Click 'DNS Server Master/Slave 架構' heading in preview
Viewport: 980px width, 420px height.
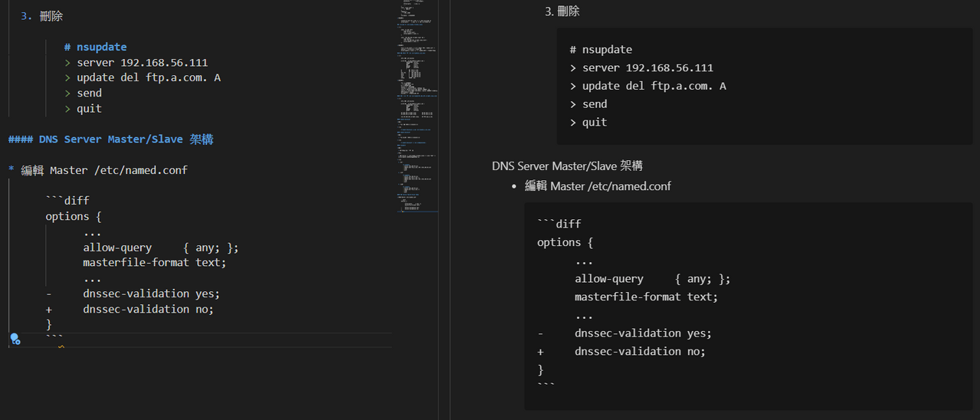(x=567, y=166)
